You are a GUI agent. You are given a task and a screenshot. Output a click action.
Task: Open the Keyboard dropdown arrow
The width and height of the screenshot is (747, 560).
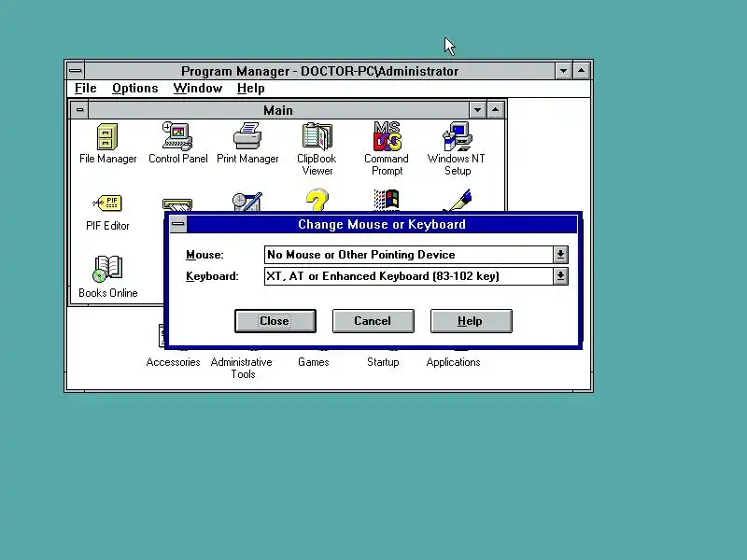point(560,276)
